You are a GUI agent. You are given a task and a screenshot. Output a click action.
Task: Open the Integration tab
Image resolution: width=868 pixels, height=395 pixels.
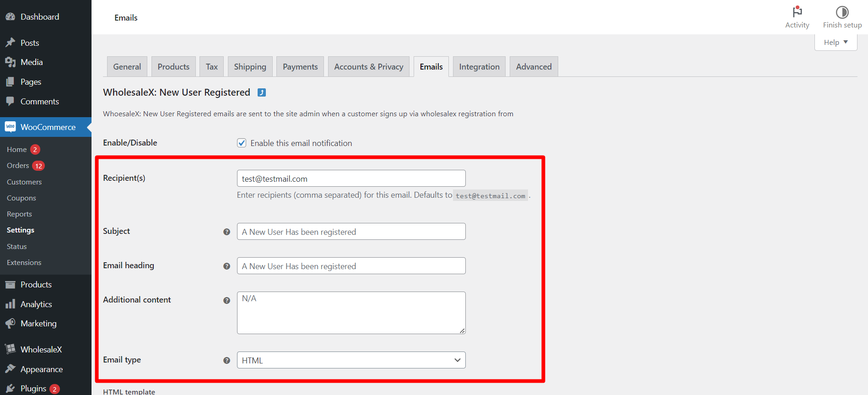click(479, 67)
